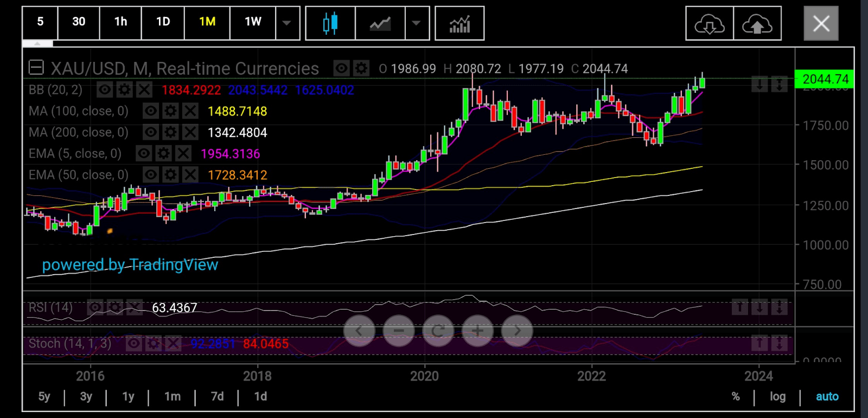Toggle XAU/USD series visibility eye

click(x=341, y=68)
